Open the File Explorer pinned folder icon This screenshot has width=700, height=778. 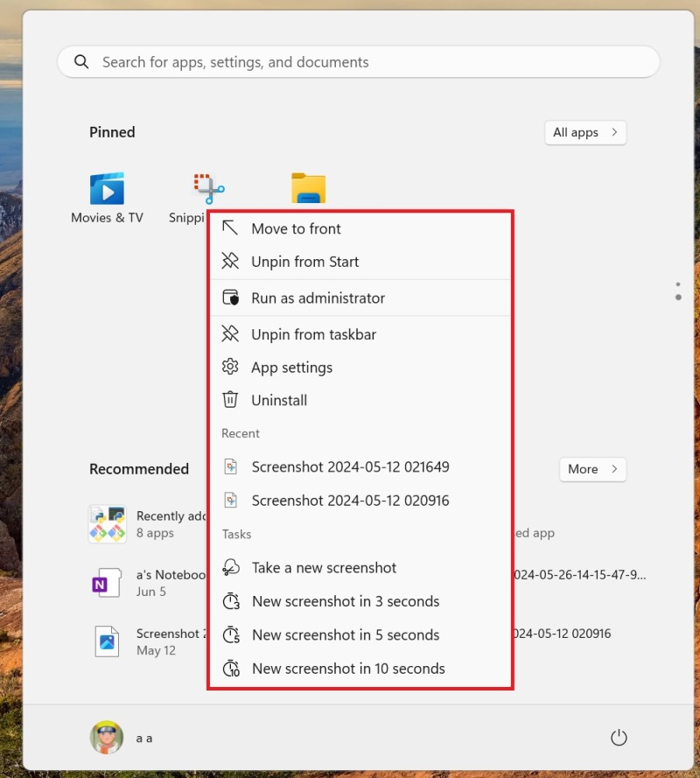click(308, 188)
